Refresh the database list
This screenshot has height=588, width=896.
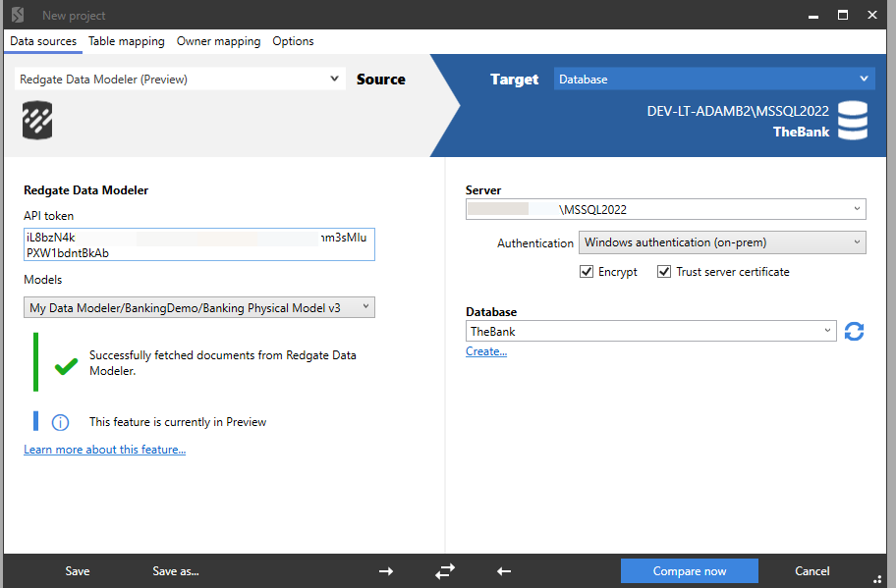pyautogui.click(x=854, y=331)
